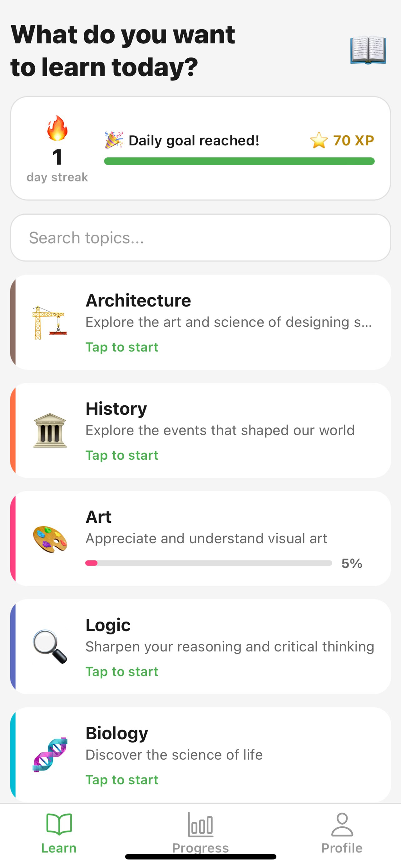
Task: Click the History classical building icon
Action: pyautogui.click(x=50, y=430)
